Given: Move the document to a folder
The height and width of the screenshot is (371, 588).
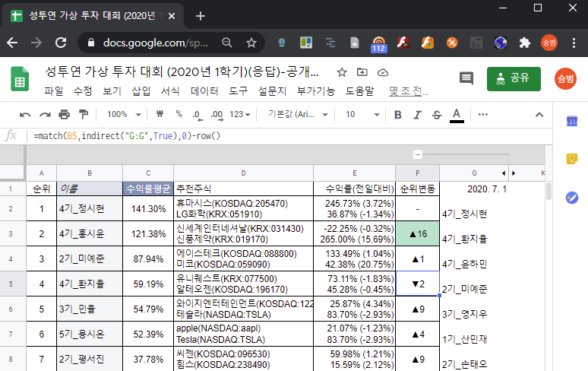Looking at the screenshot, I should [362, 72].
